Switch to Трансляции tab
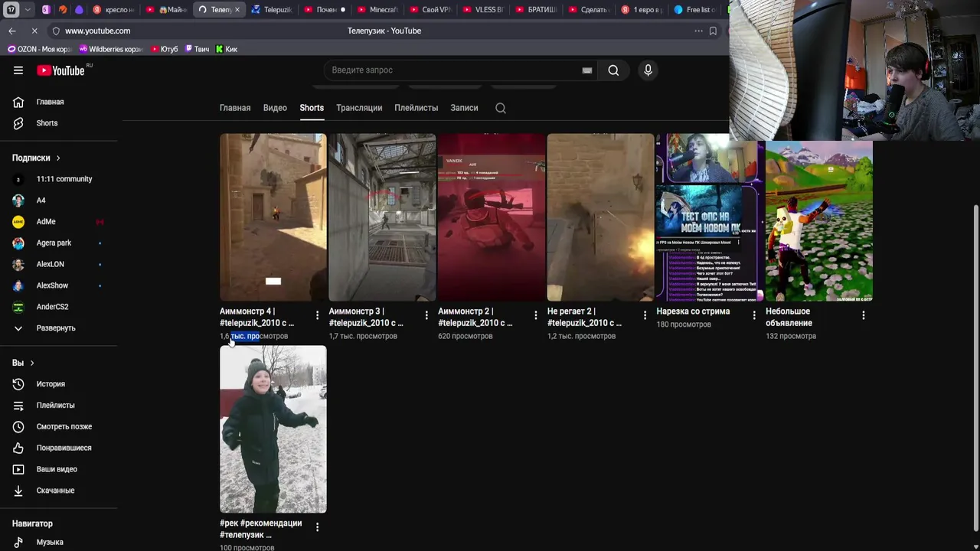This screenshot has width=980, height=551. 359,108
